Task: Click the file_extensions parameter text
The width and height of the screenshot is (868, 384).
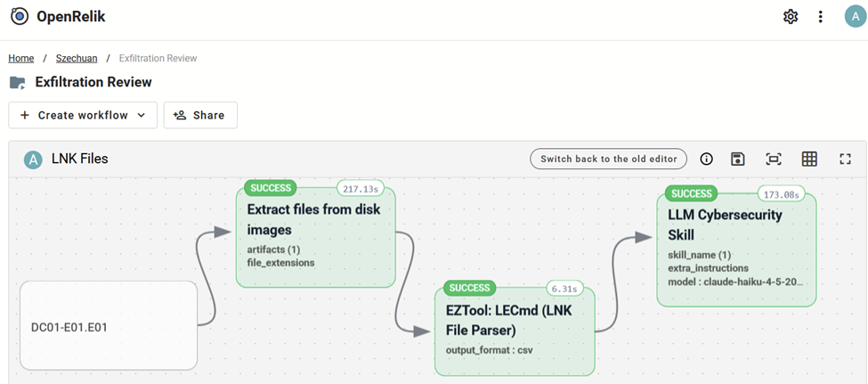Action: [x=280, y=263]
